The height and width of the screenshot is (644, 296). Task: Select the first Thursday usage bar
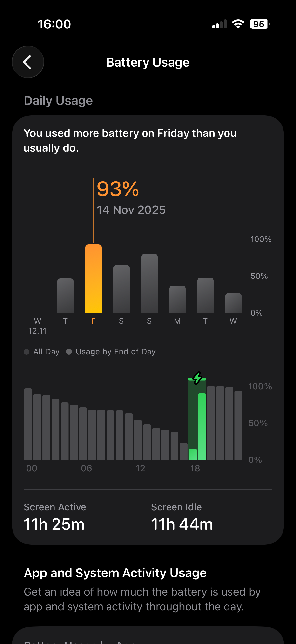66,295
